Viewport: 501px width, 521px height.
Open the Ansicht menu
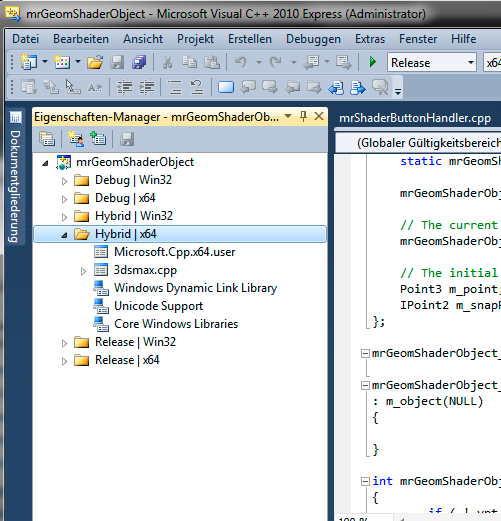coord(143,39)
